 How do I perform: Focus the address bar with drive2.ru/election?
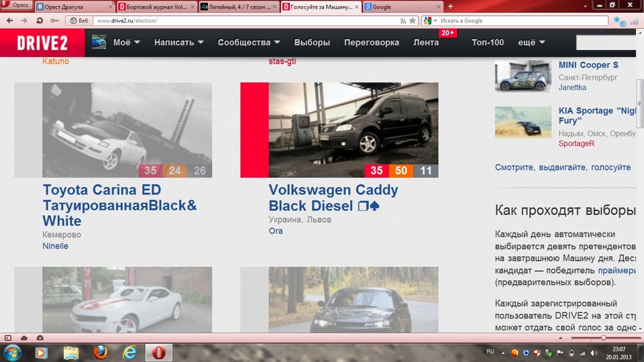click(246, 21)
